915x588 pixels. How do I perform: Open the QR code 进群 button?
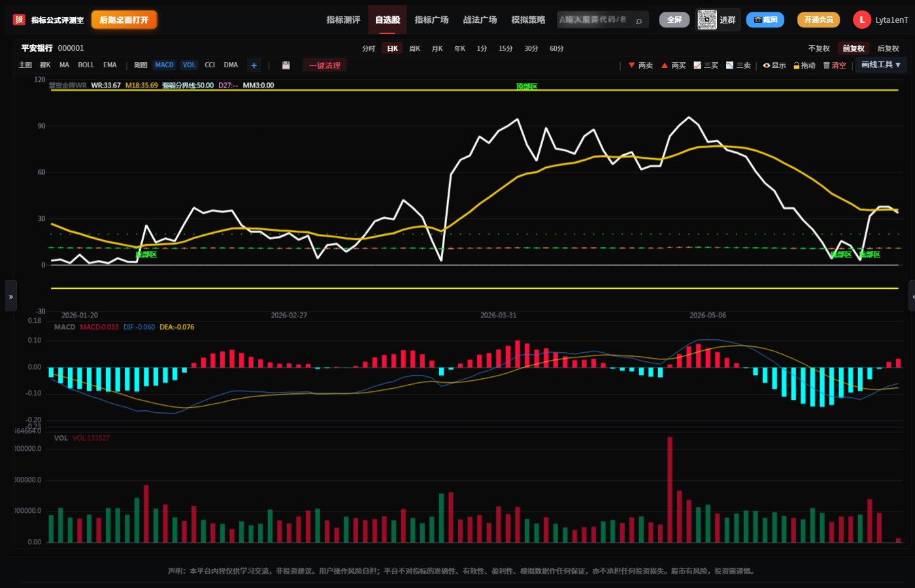point(718,20)
